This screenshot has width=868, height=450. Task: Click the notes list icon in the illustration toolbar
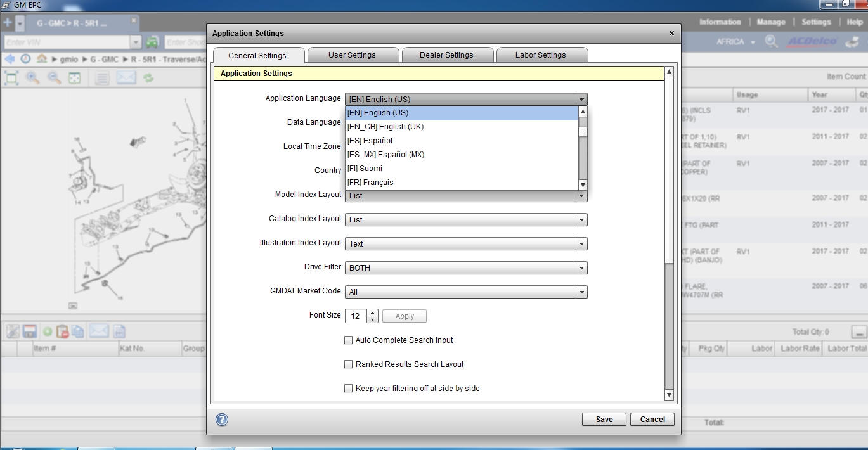(103, 78)
